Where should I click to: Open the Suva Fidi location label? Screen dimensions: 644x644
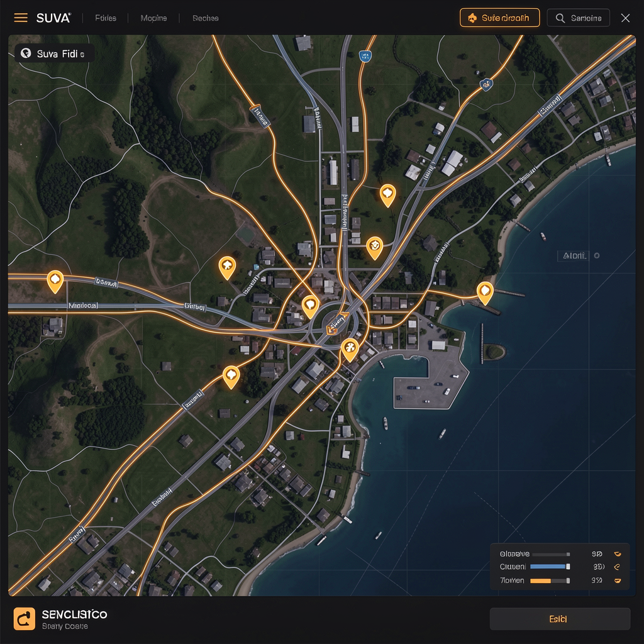60,54
